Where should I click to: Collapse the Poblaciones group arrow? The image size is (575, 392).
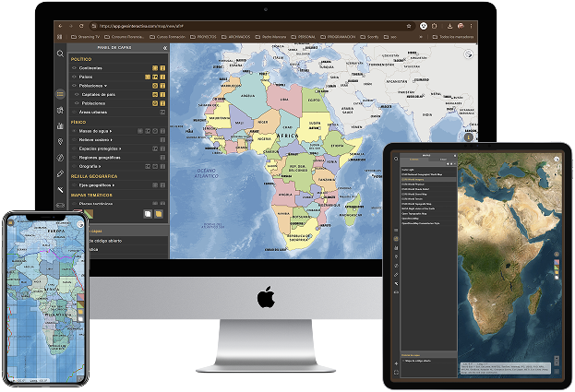105,86
